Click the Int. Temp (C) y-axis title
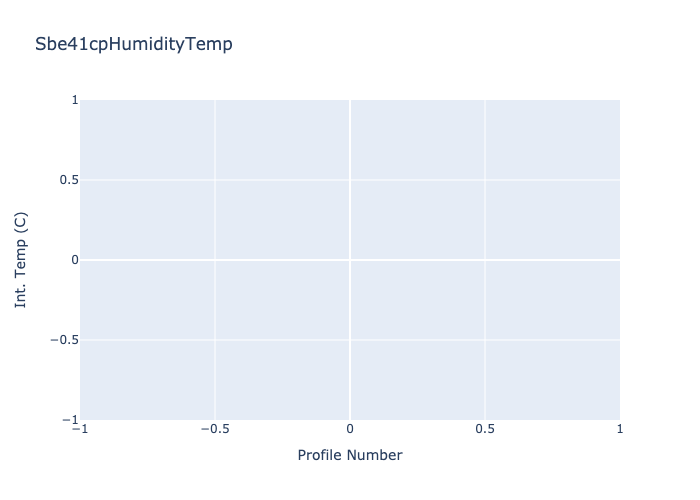Viewport: 700px width, 500px height. coord(21,260)
